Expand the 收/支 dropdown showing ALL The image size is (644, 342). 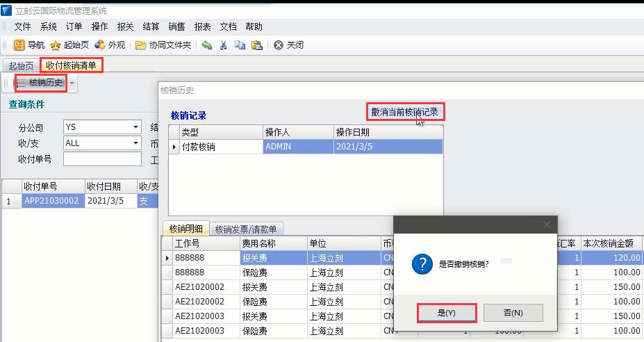tap(135, 143)
